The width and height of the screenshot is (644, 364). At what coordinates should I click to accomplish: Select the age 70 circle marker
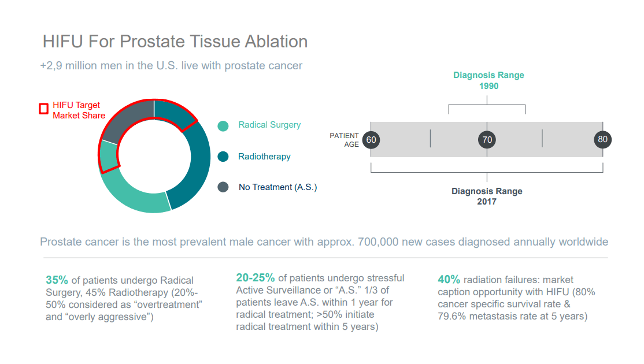pyautogui.click(x=487, y=139)
